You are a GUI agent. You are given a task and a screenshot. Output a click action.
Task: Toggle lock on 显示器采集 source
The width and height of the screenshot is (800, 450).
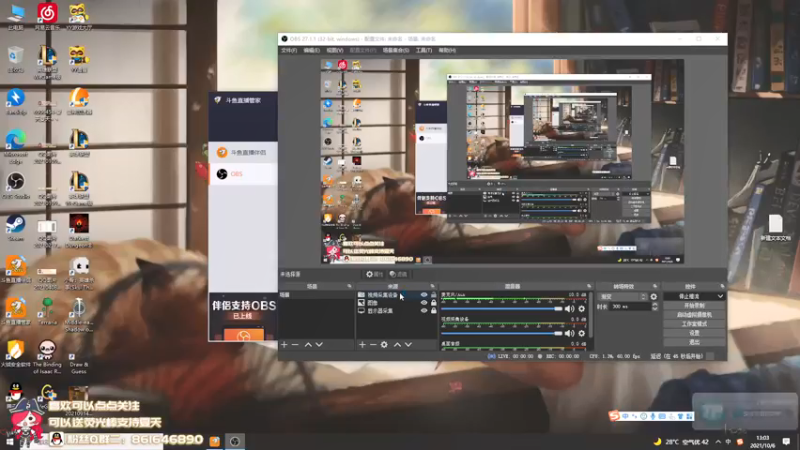coord(434,310)
